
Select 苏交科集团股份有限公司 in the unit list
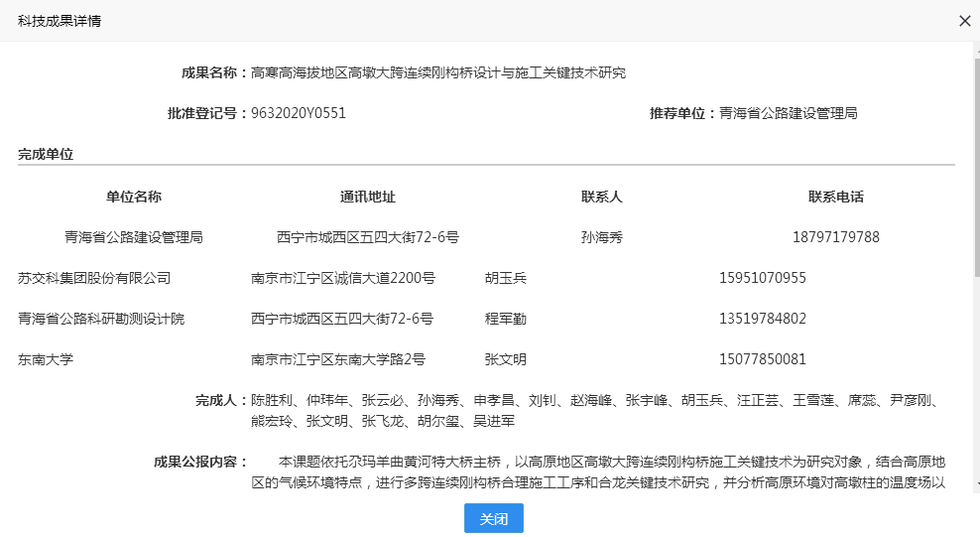click(94, 278)
